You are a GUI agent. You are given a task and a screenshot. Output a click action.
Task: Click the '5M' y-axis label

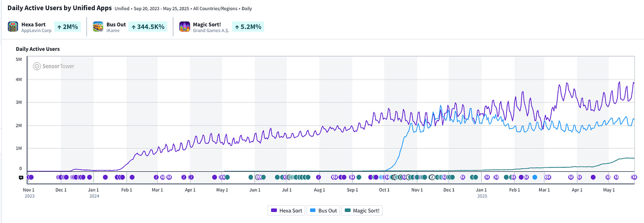[x=18, y=59]
